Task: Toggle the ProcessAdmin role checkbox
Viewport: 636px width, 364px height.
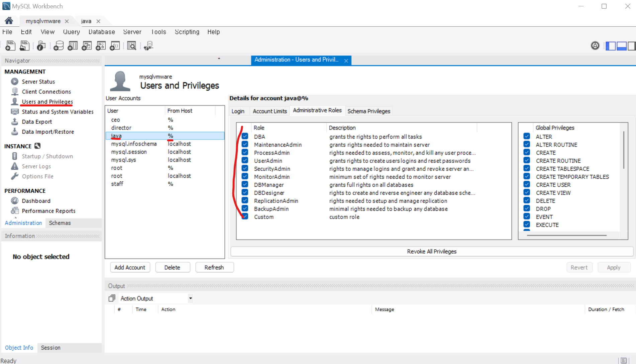Action: pos(245,152)
